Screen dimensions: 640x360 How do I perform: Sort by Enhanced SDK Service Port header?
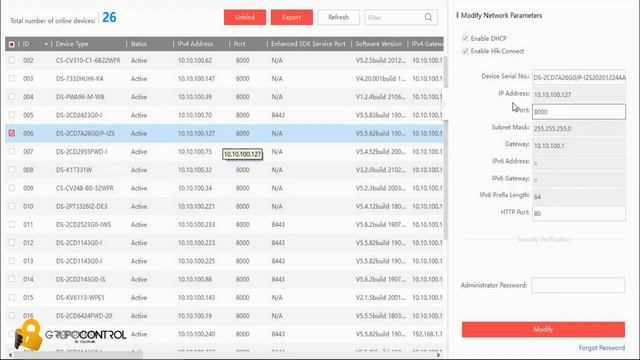[308, 44]
